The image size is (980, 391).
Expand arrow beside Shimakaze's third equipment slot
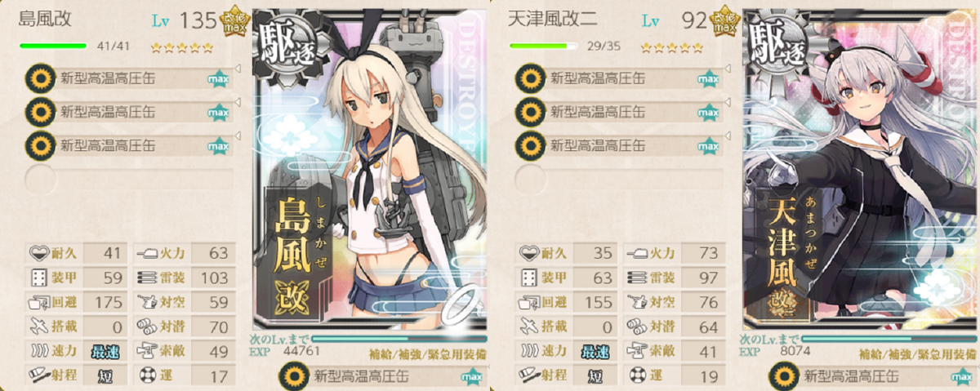(238, 136)
